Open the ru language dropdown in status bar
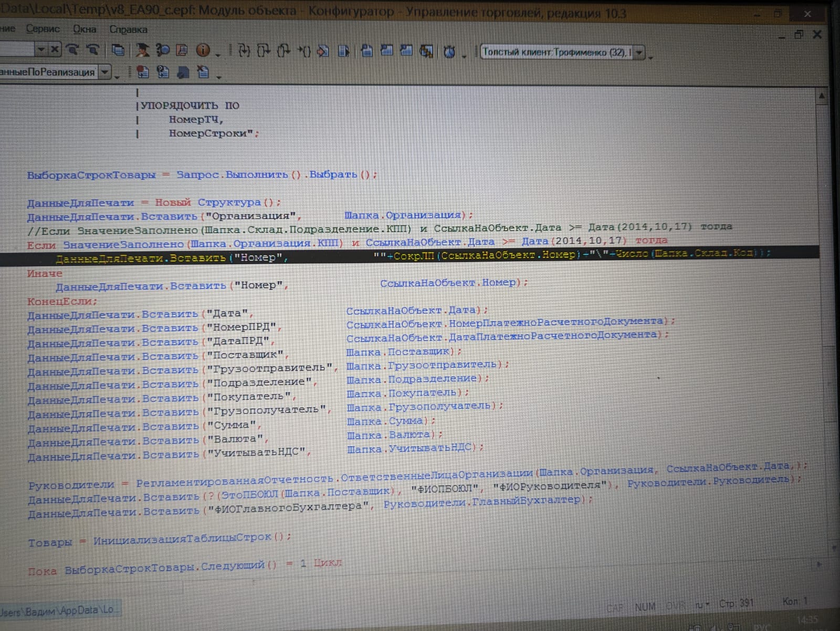Screen dimensions: 840x631 click(702, 605)
